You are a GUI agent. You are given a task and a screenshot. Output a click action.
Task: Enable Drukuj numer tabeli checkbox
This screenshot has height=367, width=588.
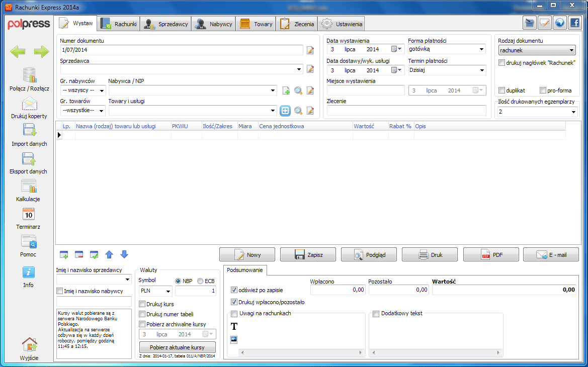[142, 314]
